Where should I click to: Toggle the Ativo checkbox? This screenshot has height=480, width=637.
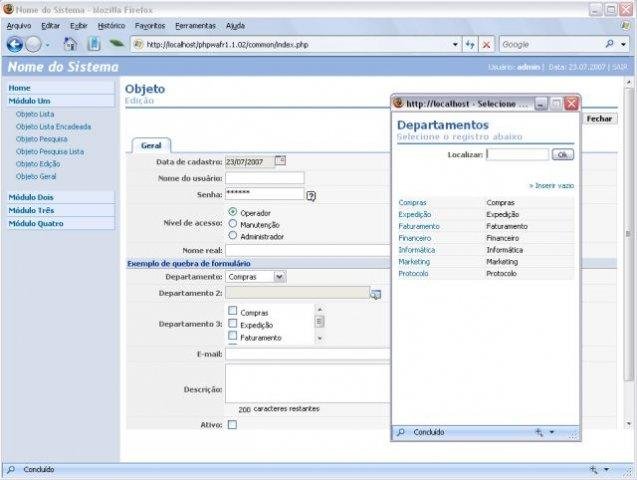point(232,425)
